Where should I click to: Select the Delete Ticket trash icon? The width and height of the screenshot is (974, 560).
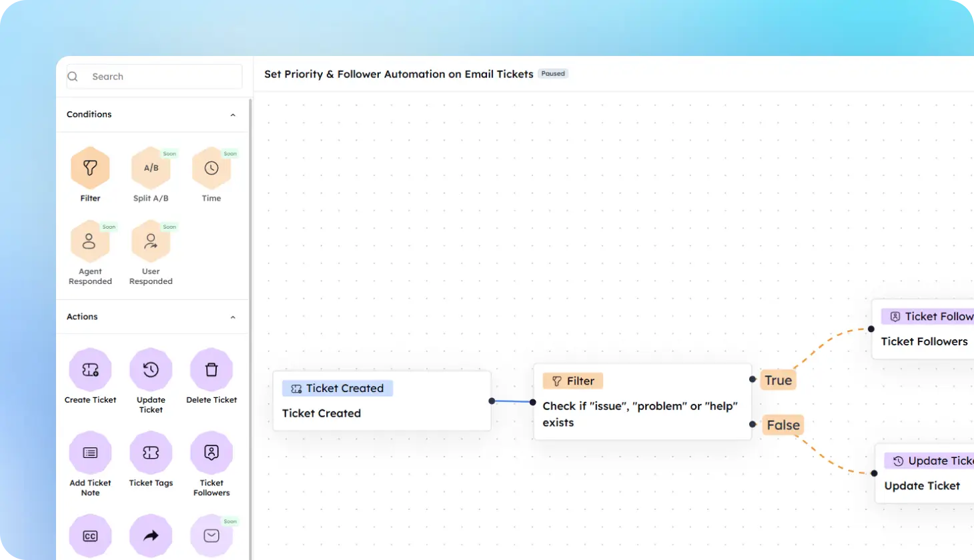(x=211, y=369)
